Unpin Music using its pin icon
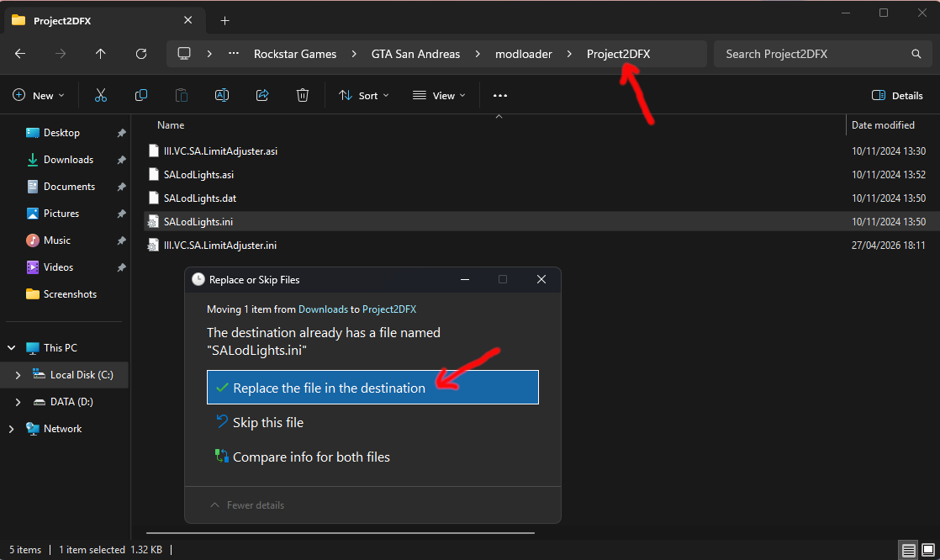The width and height of the screenshot is (940, 560). tap(121, 241)
